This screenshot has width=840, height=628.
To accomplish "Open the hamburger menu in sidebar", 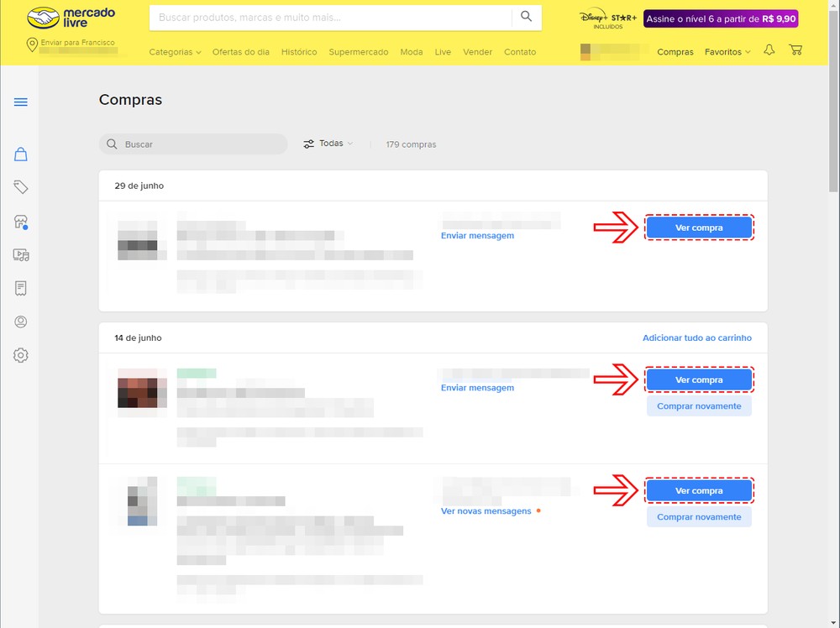I will (21, 102).
